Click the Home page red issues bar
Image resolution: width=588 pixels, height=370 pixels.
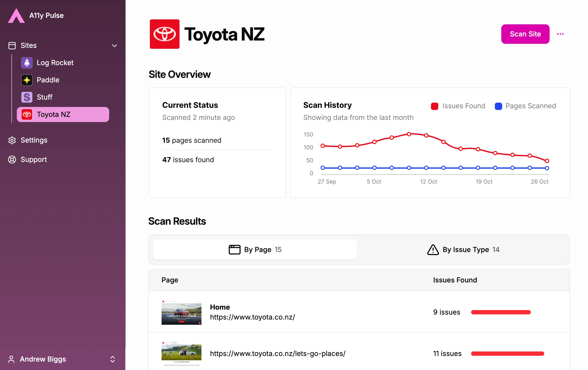(501, 312)
